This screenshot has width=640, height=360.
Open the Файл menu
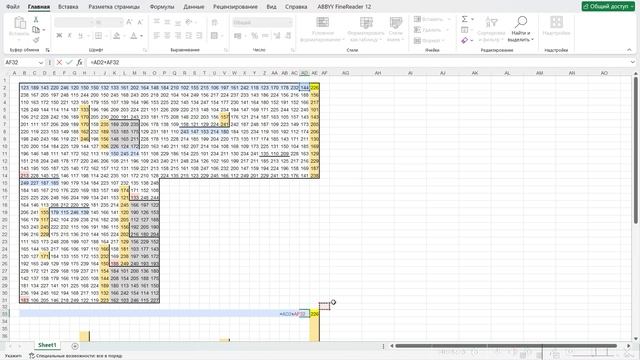(13, 7)
